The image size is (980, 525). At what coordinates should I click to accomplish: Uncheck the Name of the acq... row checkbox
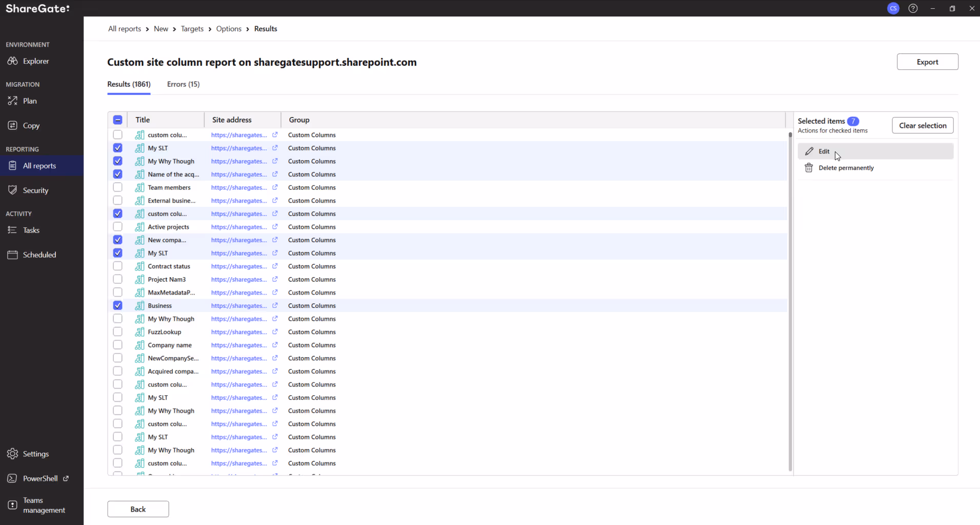117,174
